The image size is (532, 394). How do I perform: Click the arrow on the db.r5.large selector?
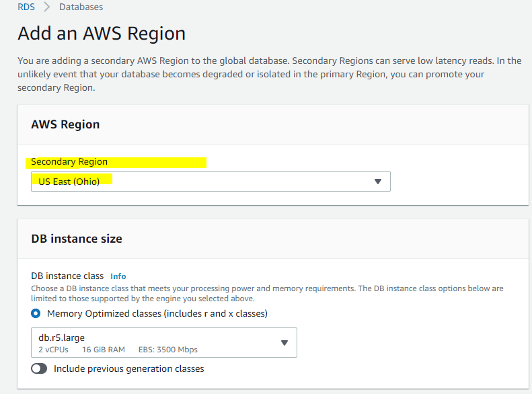pos(284,343)
